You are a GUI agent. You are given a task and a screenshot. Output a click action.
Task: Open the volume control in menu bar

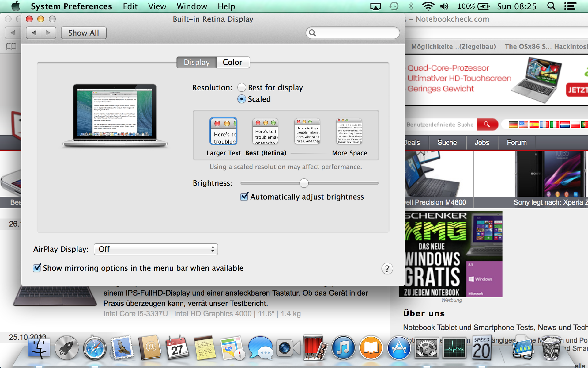[x=444, y=6]
